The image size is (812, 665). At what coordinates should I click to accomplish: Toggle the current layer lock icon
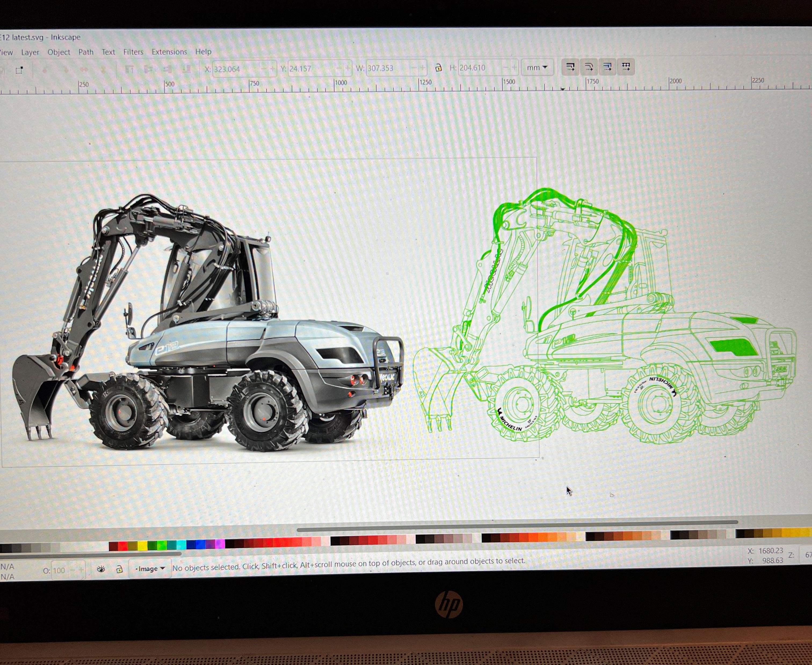(x=119, y=569)
